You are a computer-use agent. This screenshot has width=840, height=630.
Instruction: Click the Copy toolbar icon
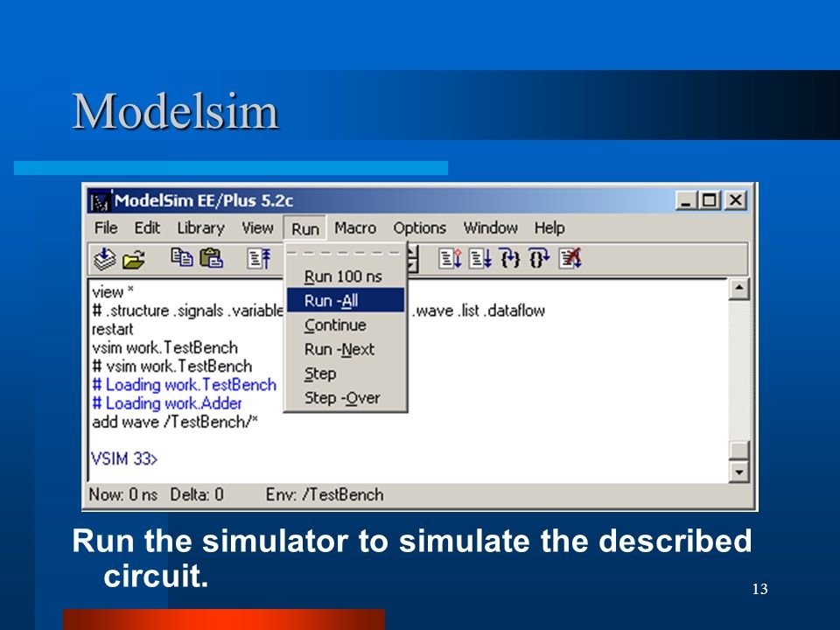[182, 257]
